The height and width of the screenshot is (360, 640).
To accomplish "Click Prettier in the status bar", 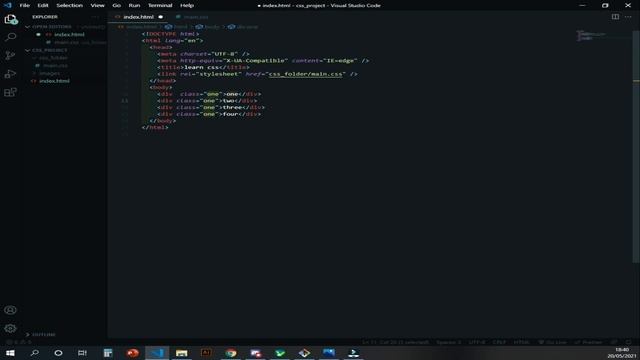I will (x=588, y=342).
